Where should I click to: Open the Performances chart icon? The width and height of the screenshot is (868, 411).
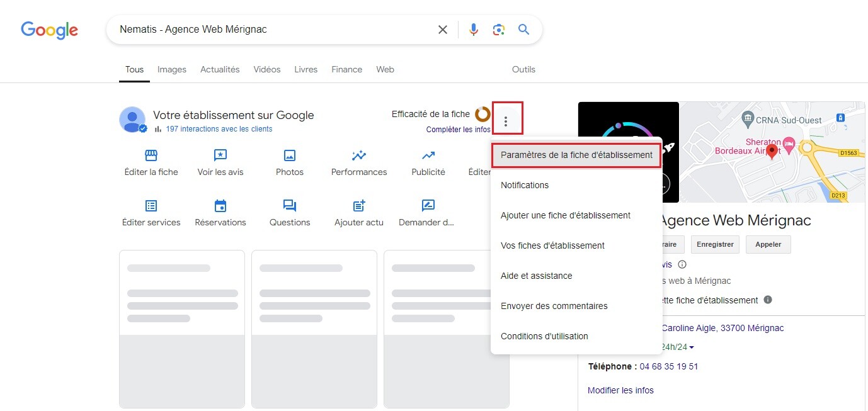pyautogui.click(x=359, y=155)
